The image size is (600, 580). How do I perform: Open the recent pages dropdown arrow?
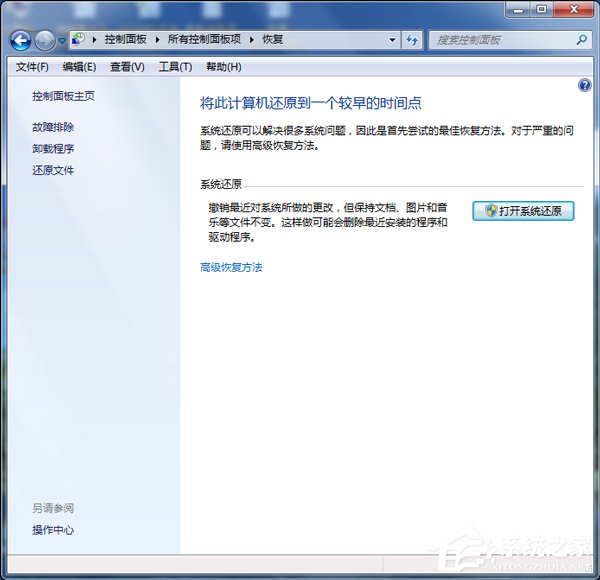click(62, 40)
